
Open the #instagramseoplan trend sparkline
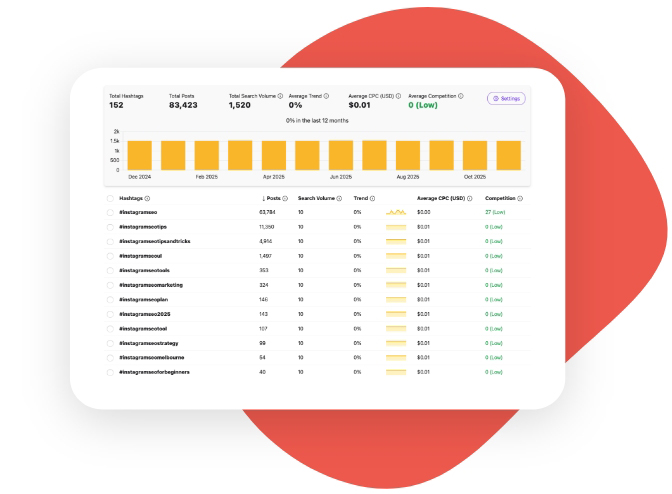(396, 300)
